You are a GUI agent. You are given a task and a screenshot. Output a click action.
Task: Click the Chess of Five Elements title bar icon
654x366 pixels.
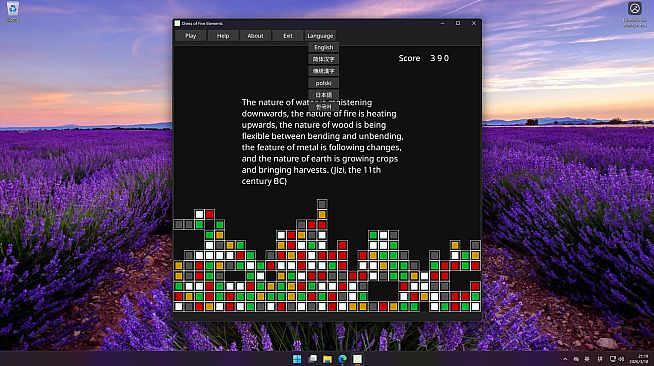pyautogui.click(x=177, y=23)
